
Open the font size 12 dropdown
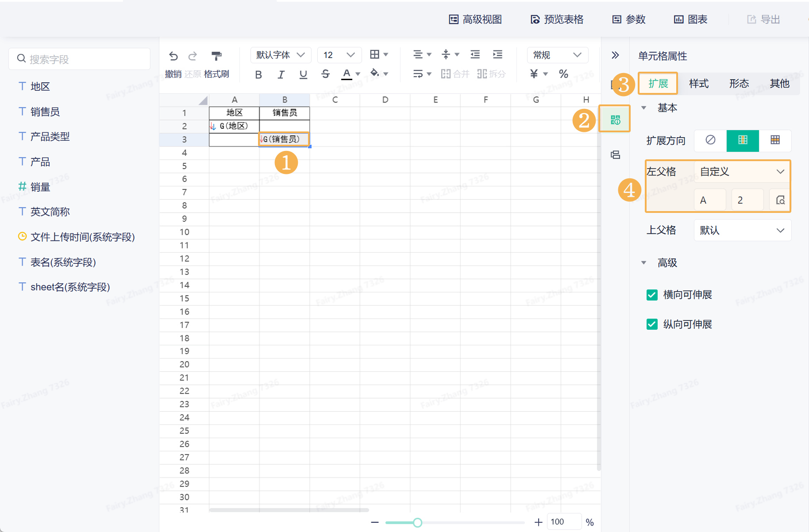(339, 55)
